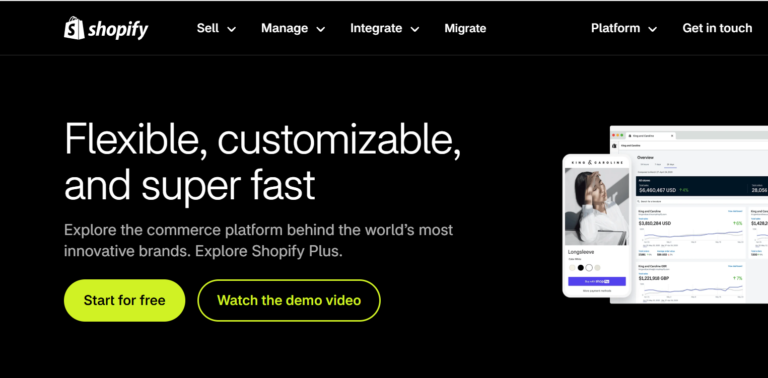The height and width of the screenshot is (378, 768).
Task: Click the $3,810,284 USD store sales value
Action: (x=655, y=223)
